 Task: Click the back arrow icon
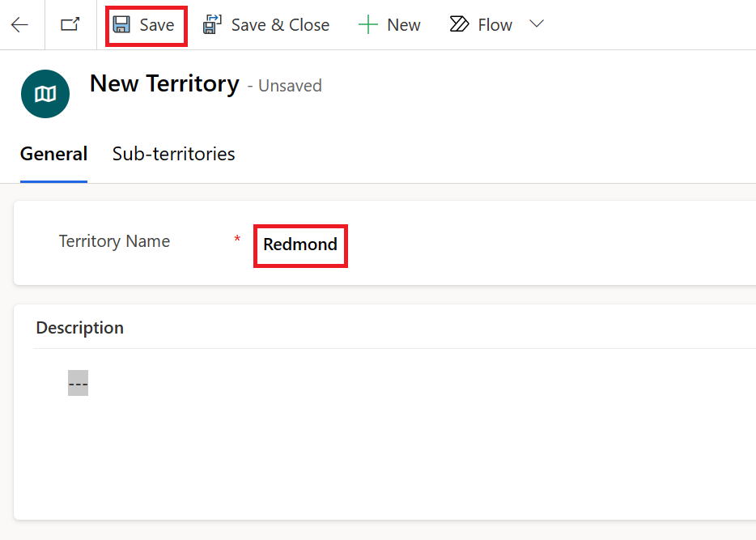(18, 23)
